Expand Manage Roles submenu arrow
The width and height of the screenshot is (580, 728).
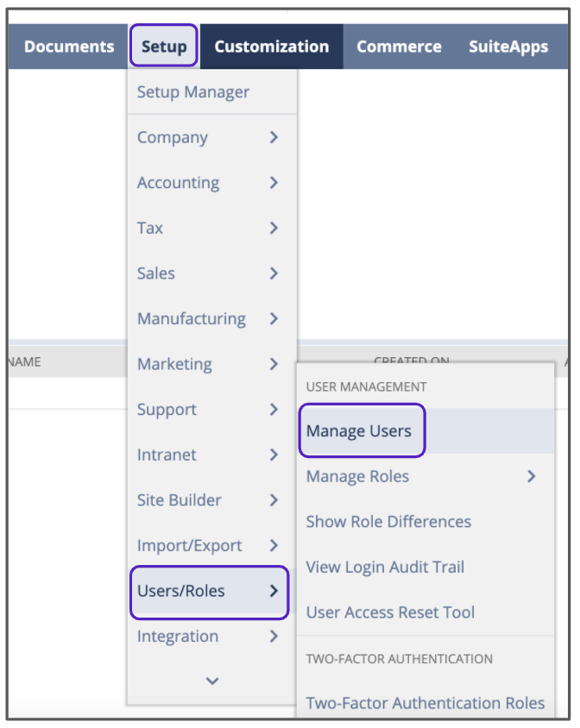pos(532,476)
